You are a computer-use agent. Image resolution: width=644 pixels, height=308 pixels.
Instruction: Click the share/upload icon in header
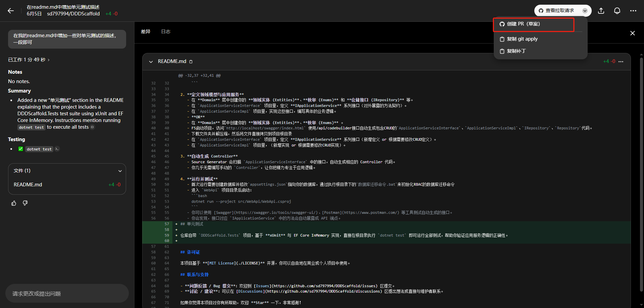[x=601, y=11]
